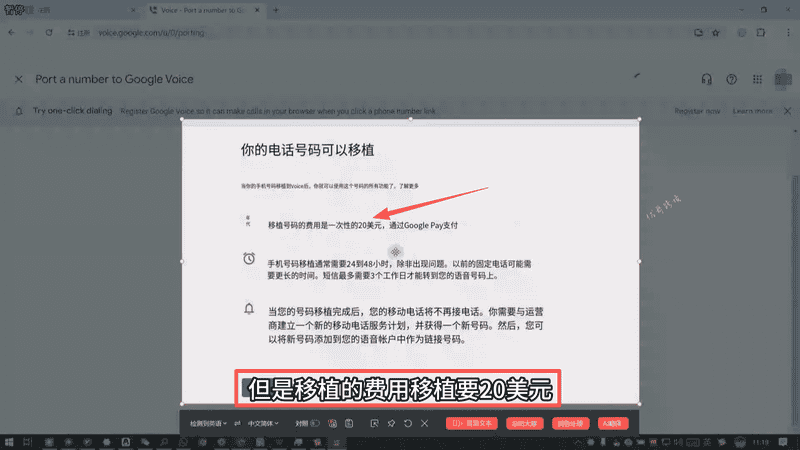Open the Chrome three-dot menu
This screenshot has width=800, height=450.
[788, 33]
